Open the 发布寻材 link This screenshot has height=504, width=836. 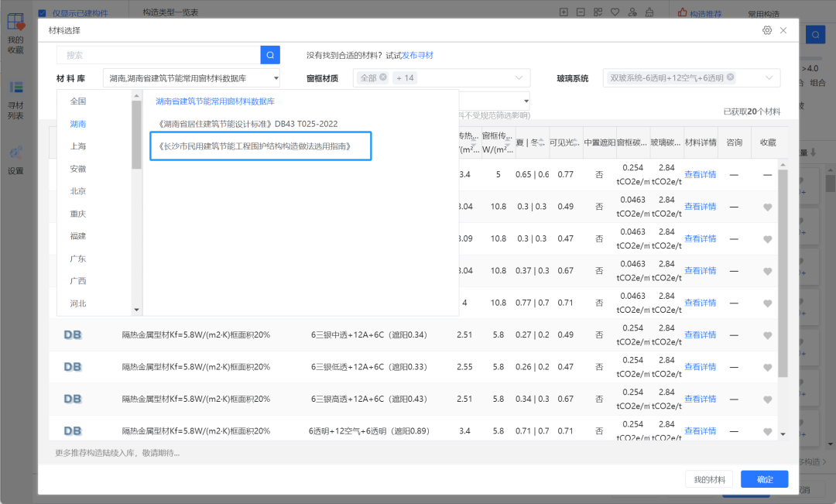tap(417, 55)
